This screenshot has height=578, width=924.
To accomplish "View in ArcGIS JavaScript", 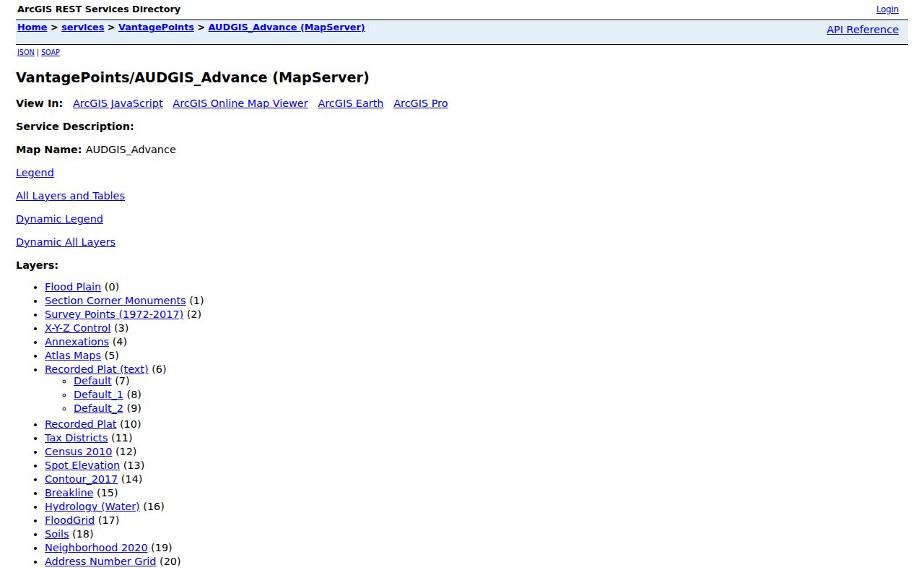I will 118,103.
